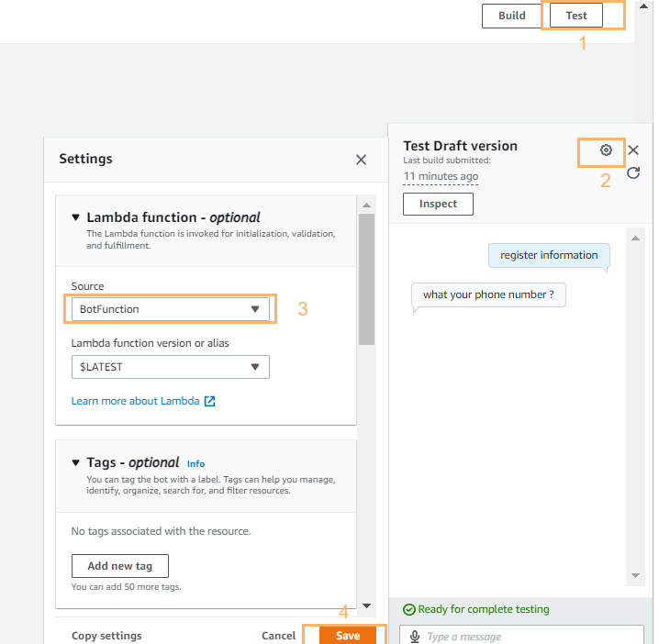Image resolution: width=659 pixels, height=644 pixels.
Task: Close the Settings dialog with X
Action: click(361, 160)
